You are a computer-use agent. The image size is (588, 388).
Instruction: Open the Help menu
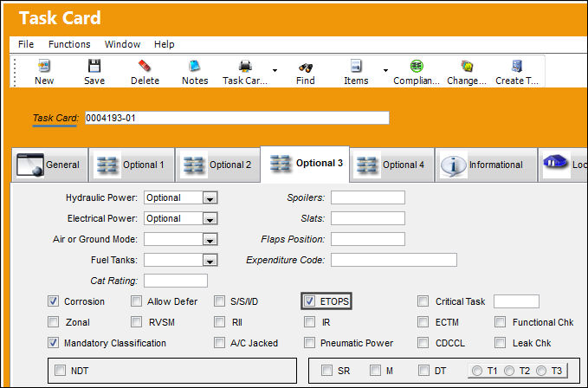coord(165,44)
